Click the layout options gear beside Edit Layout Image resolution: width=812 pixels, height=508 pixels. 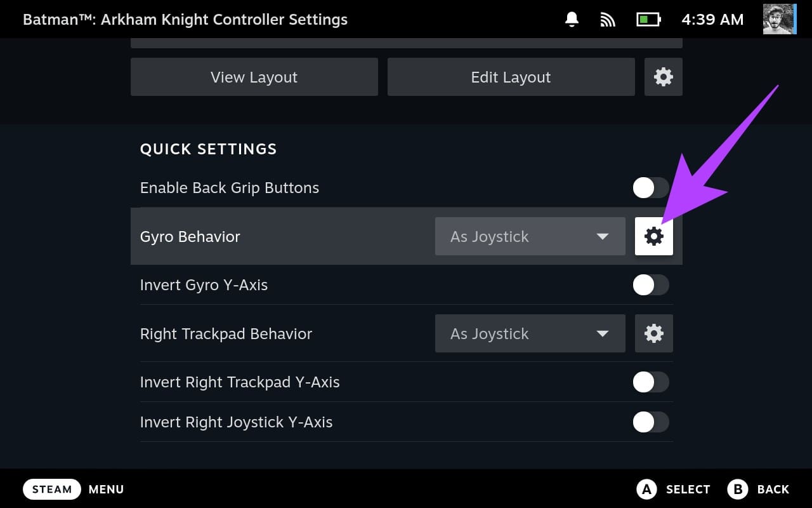663,77
